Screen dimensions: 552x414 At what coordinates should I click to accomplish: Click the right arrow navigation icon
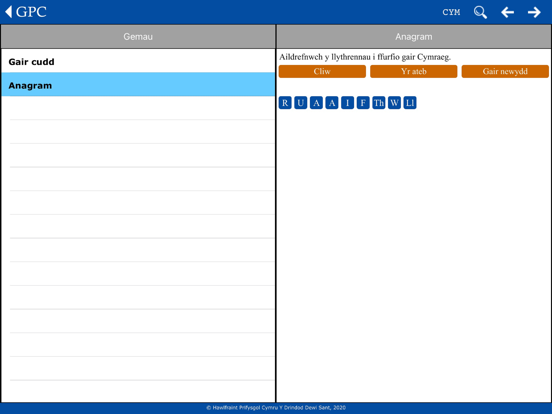534,12
